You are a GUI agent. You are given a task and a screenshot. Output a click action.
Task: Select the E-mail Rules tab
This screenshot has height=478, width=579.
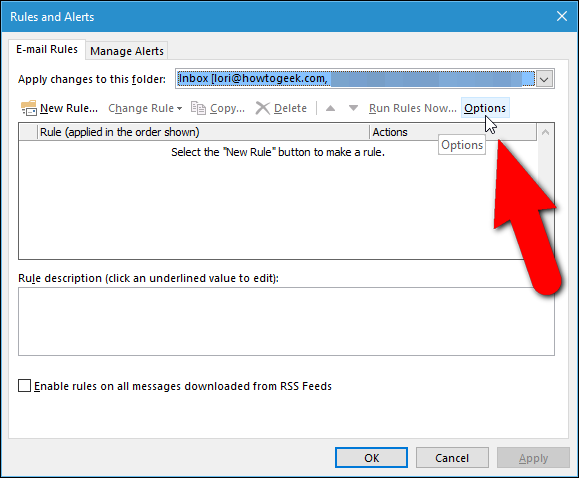click(47, 49)
